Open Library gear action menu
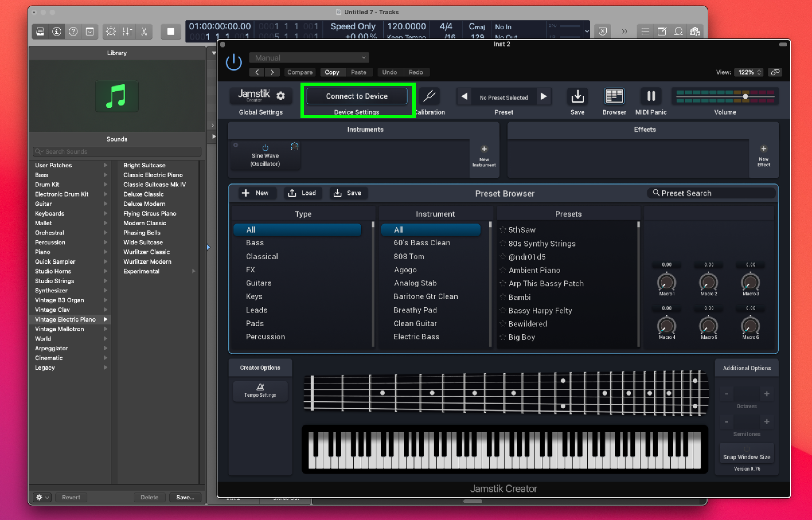Image resolution: width=812 pixels, height=520 pixels. click(x=42, y=497)
